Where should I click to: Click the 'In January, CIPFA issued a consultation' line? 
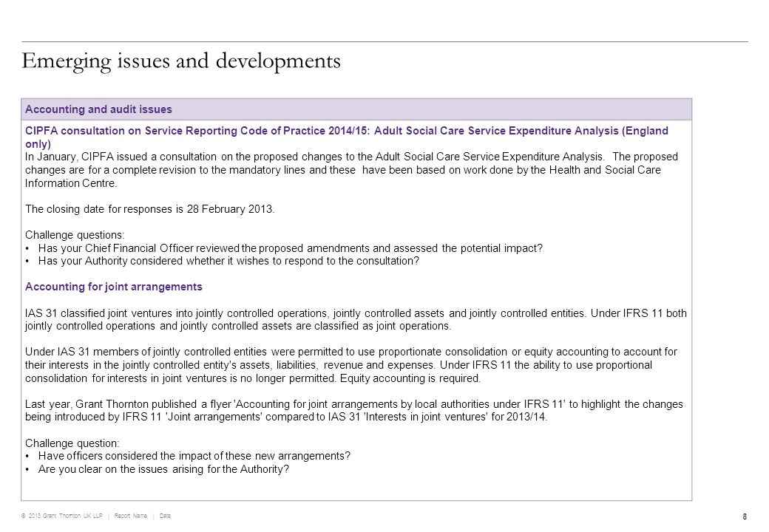(352, 157)
